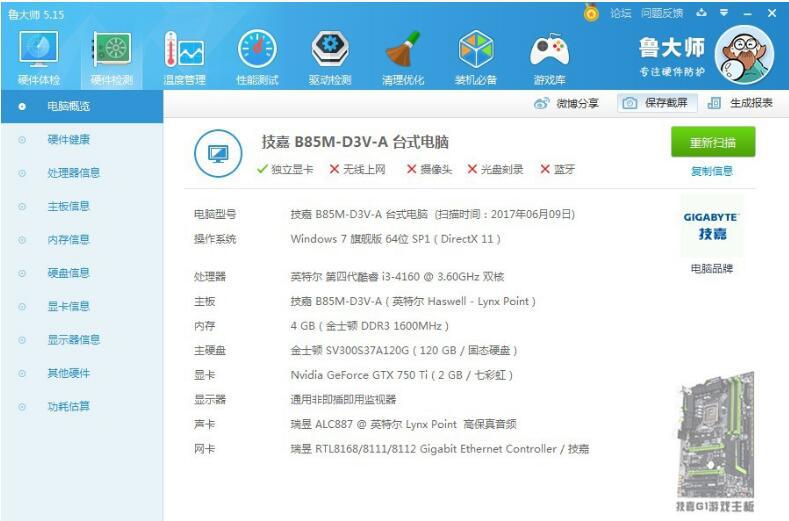This screenshot has width=789, height=521.
Task: Click 重新扫描 rescan green button
Action: click(713, 142)
